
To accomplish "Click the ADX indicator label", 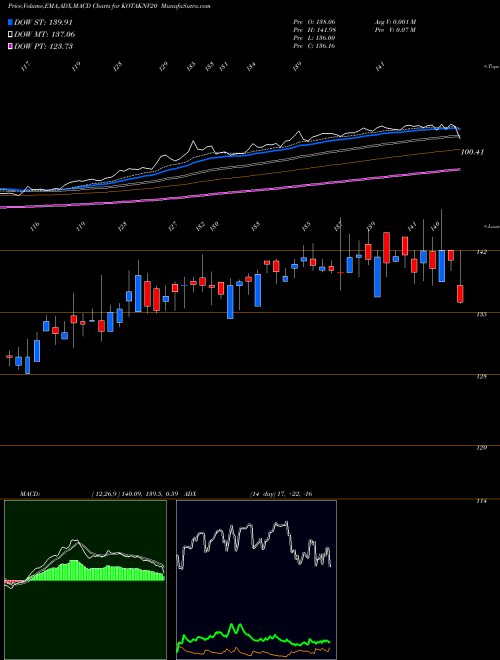I will (191, 493).
